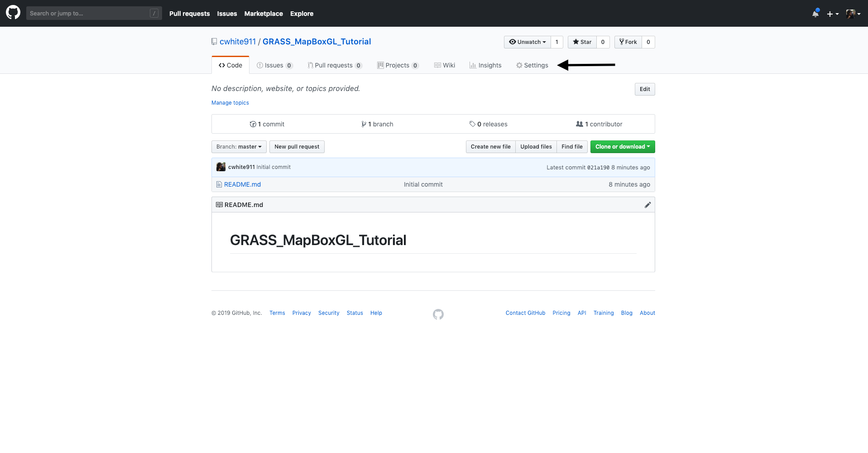
Task: Open footer Pricing link
Action: [x=561, y=313]
